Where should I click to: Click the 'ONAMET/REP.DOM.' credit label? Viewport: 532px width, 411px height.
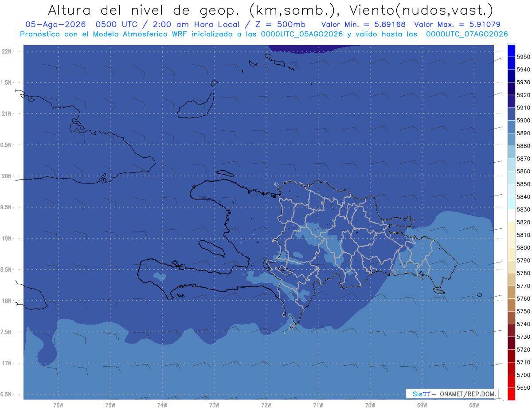point(467,394)
